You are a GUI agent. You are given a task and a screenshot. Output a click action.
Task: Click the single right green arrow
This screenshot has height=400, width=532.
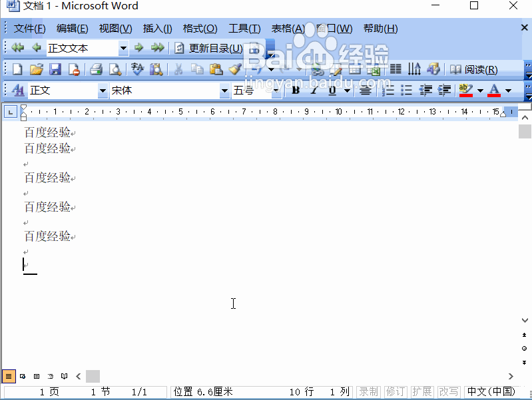[x=138, y=47]
